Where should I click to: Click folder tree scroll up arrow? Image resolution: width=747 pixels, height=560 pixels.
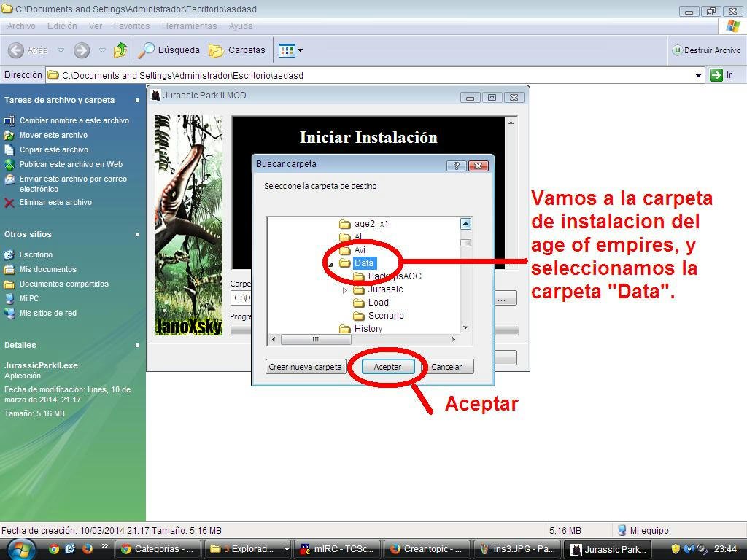[x=466, y=223]
